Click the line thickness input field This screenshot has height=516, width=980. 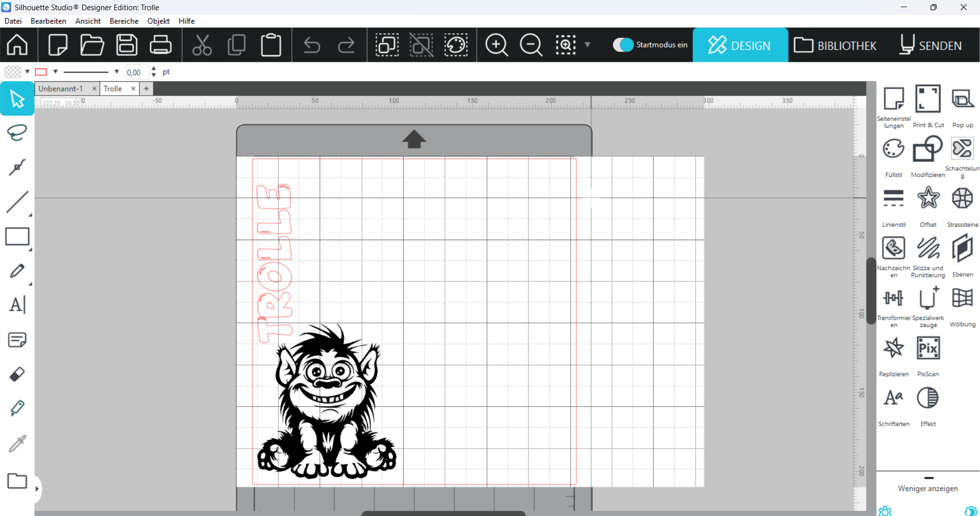136,73
